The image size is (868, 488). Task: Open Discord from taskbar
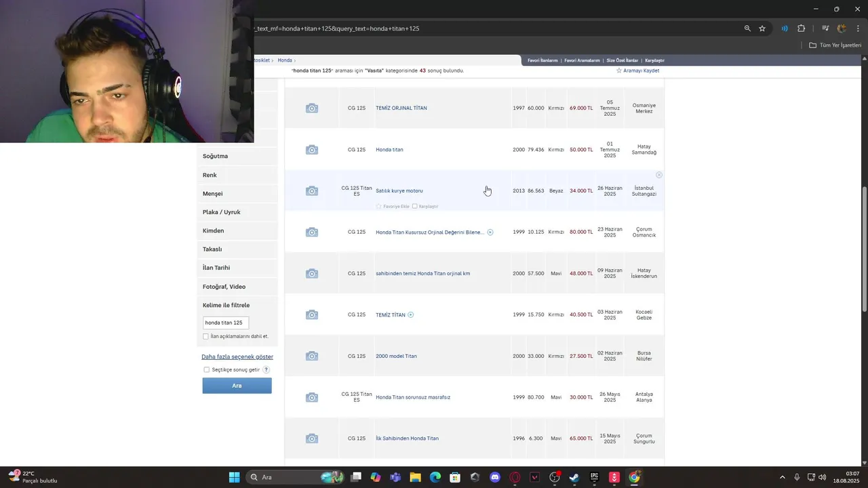495,477
